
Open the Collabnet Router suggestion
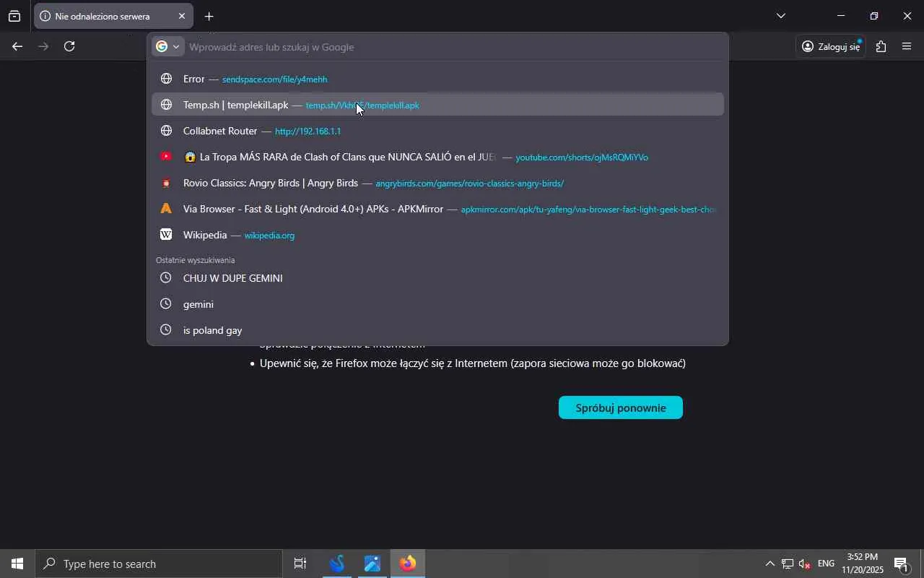point(437,131)
